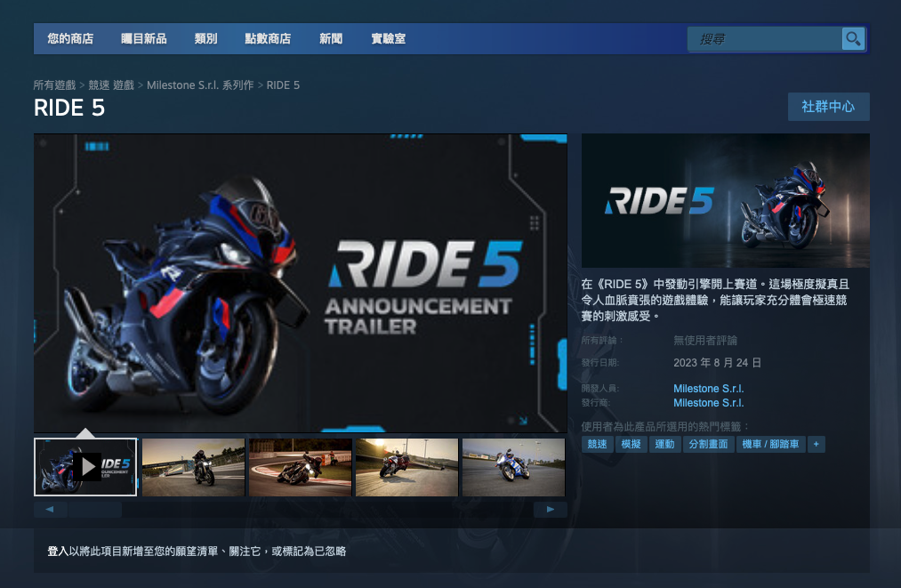Select the sunset motorcycle cornering thumbnail
The width and height of the screenshot is (901, 588).
[x=406, y=467]
